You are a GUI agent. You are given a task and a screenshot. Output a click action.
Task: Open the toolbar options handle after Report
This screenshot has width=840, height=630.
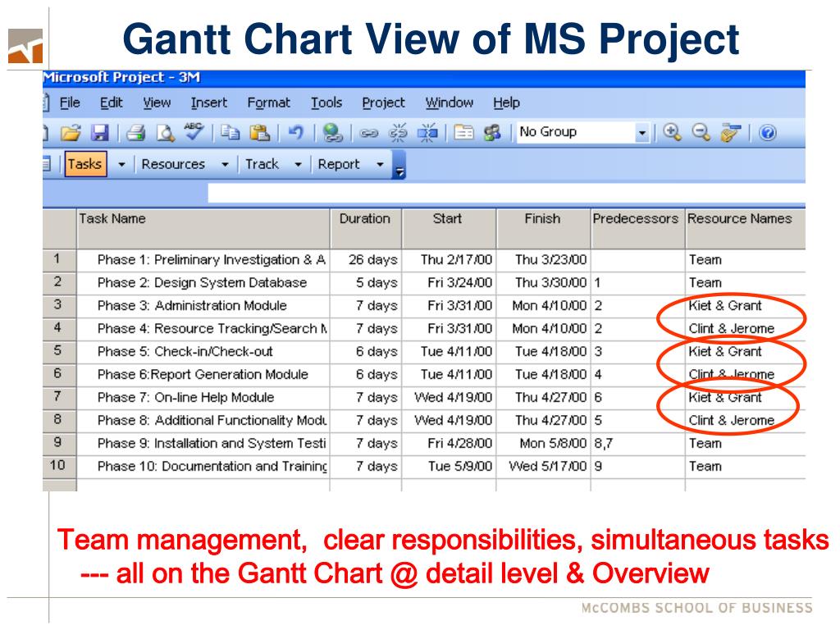tap(399, 165)
